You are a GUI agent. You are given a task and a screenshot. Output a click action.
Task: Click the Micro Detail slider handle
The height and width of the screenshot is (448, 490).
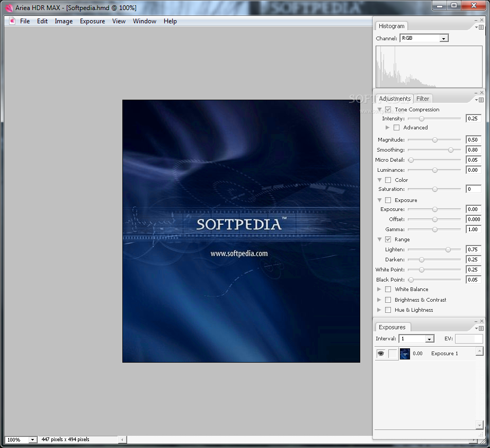(411, 160)
